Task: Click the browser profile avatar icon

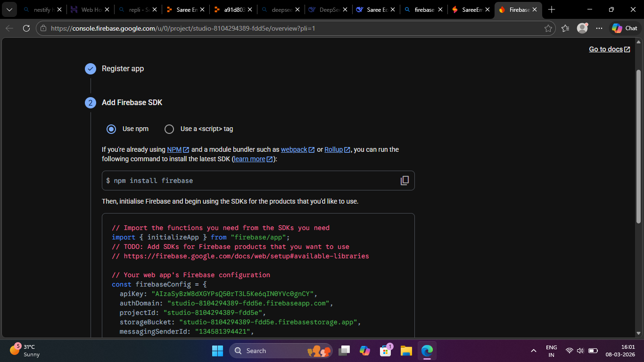Action: [582, 28]
